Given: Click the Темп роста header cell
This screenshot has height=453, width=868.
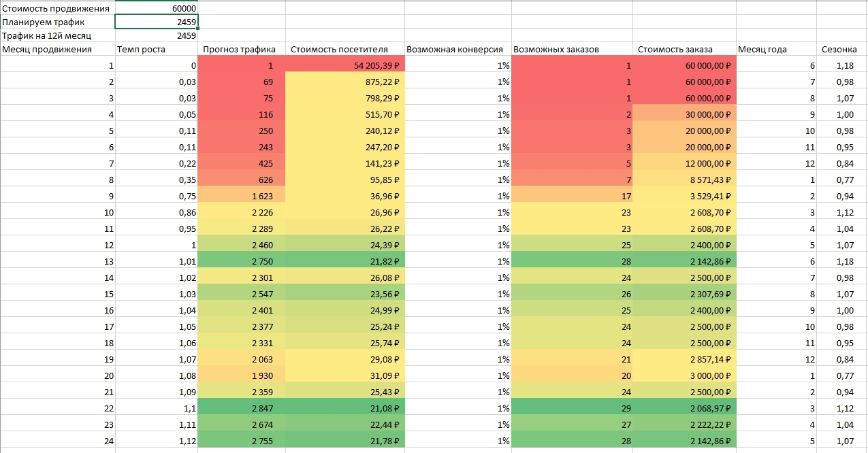Looking at the screenshot, I should [157, 49].
